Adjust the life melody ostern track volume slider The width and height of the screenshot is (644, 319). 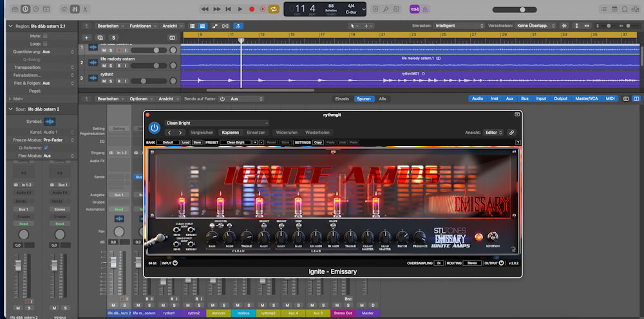click(148, 66)
